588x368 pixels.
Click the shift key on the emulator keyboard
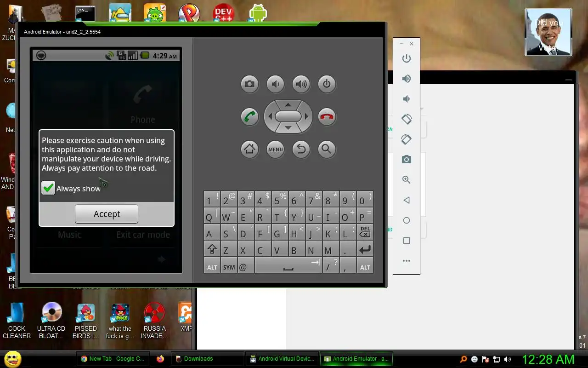[212, 249]
